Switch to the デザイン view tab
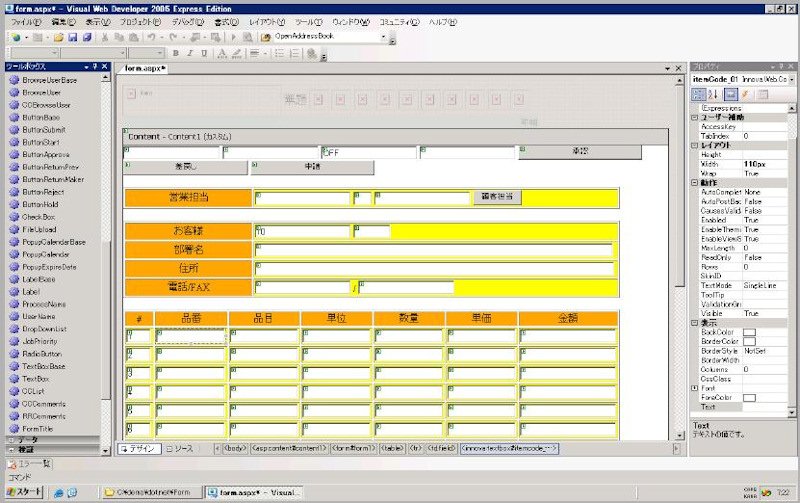Screen dimensions: 800x503 pos(139,448)
